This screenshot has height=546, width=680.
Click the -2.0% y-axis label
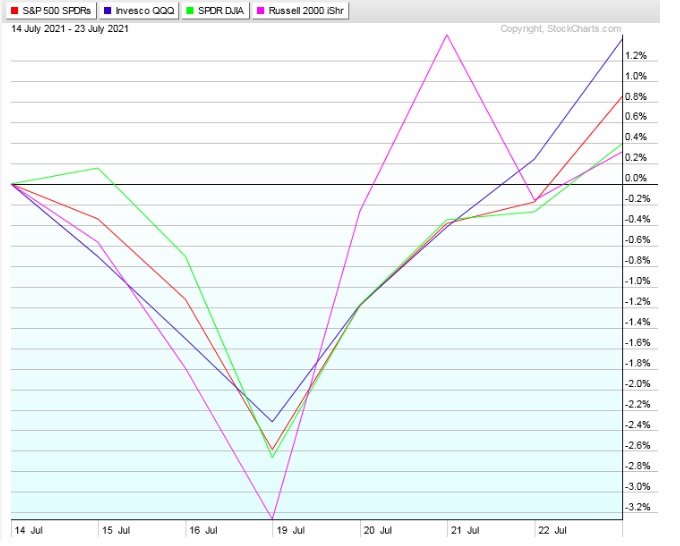coord(638,384)
